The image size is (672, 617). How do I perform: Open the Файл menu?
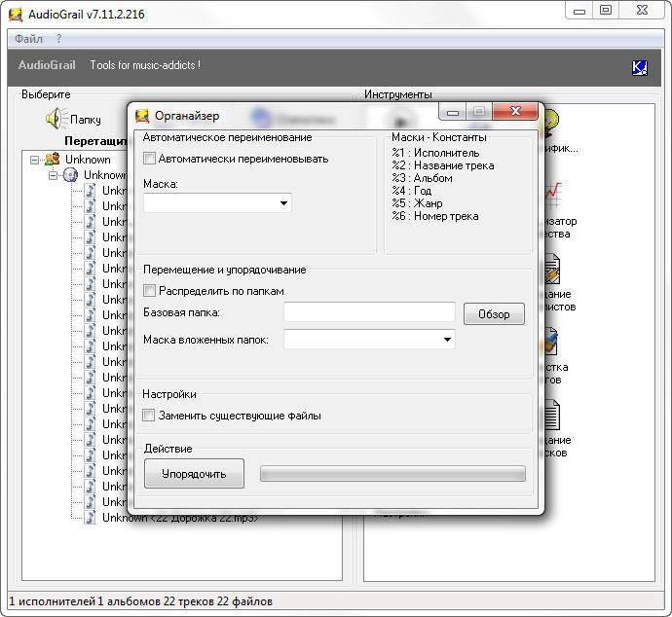[x=28, y=39]
